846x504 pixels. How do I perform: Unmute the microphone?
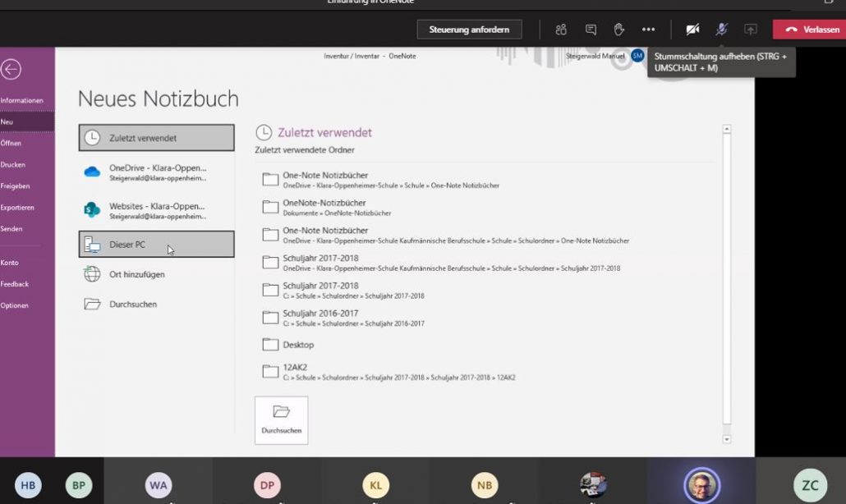(721, 30)
